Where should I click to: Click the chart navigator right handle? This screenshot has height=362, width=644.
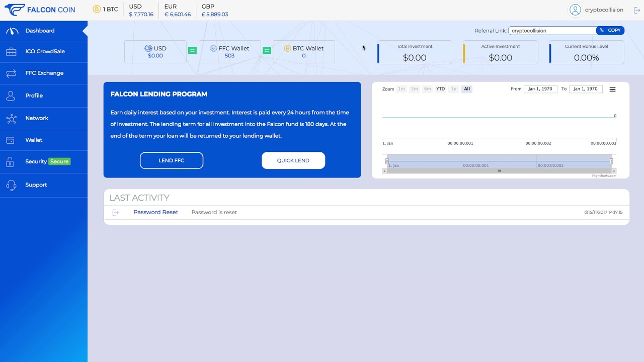pos(611,161)
